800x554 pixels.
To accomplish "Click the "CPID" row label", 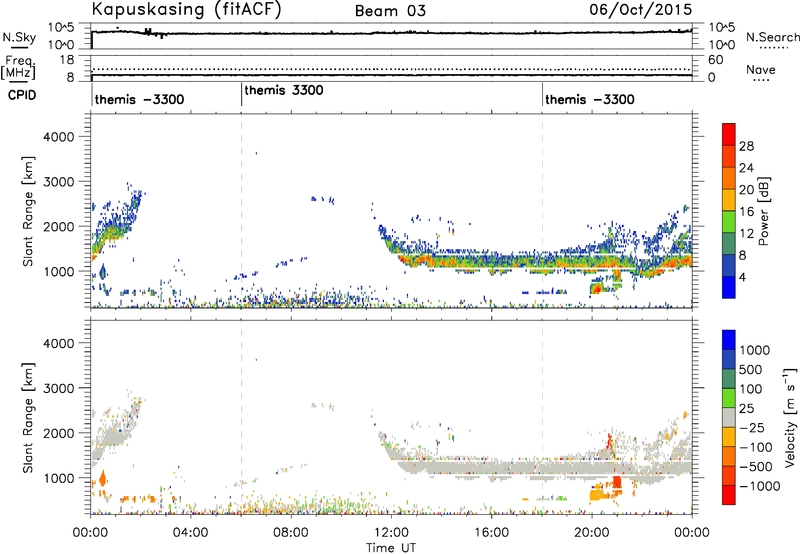I will click(x=22, y=95).
